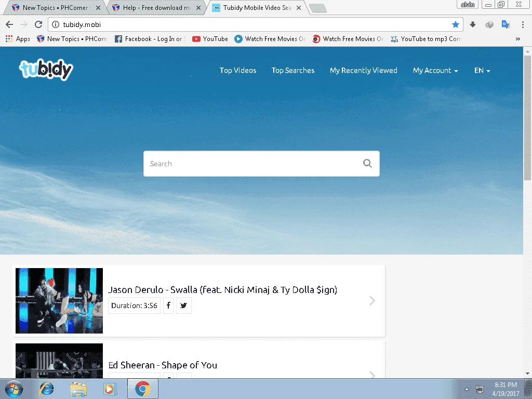This screenshot has width=532, height=399.
Task: Close the Help - Free download tab
Action: click(198, 7)
